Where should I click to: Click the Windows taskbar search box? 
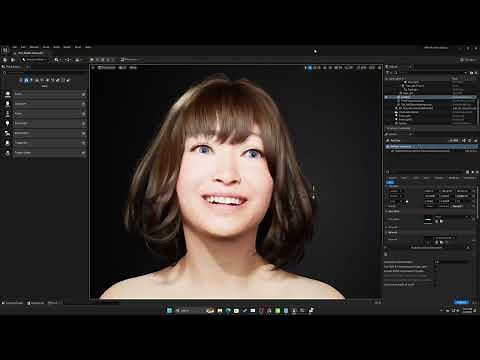(x=189, y=310)
